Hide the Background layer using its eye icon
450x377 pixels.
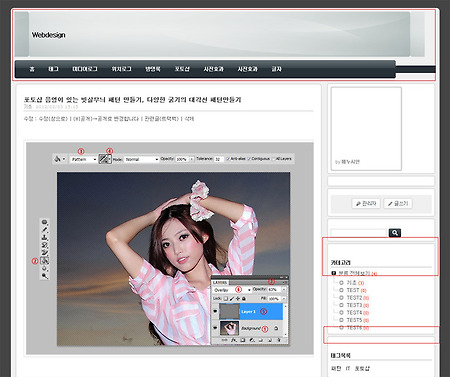(x=215, y=327)
